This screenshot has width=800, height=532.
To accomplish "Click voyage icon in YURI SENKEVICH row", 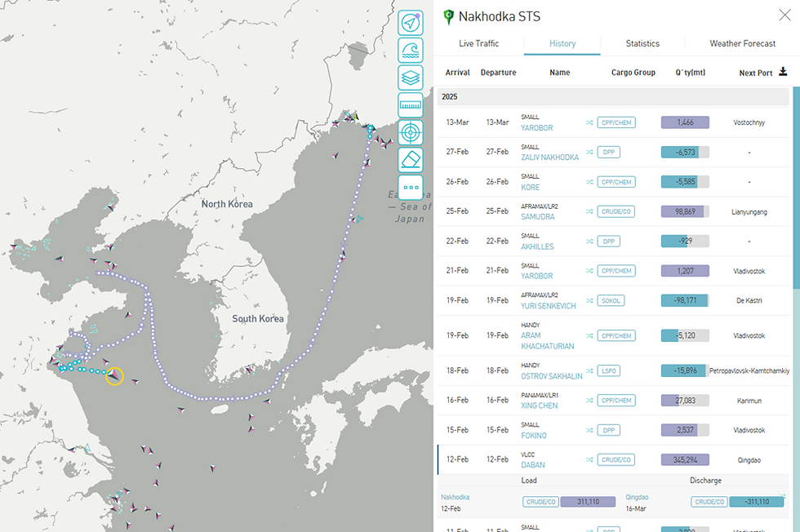I will pyautogui.click(x=589, y=300).
